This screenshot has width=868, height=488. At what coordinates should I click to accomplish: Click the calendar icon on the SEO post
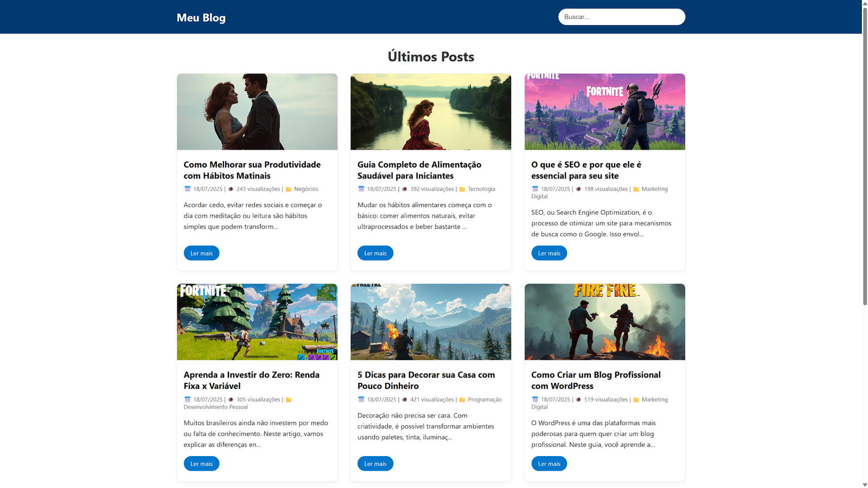[535, 189]
